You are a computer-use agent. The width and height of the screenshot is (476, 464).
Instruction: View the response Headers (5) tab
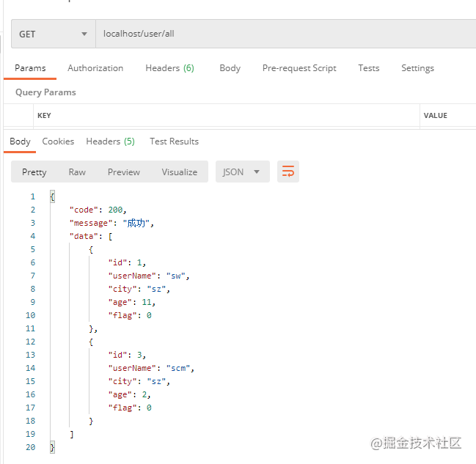coord(110,141)
